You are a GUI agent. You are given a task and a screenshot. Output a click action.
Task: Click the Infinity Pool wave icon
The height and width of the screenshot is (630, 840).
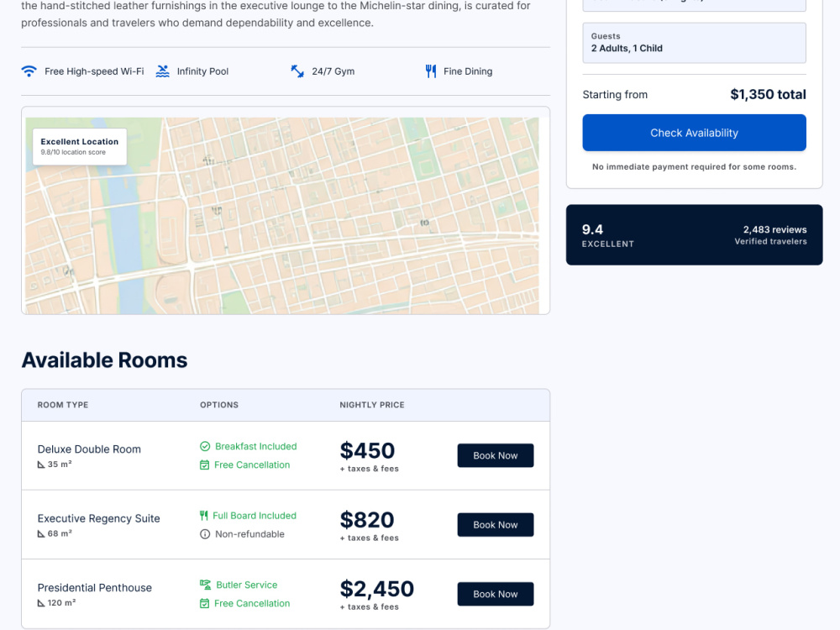tap(162, 71)
